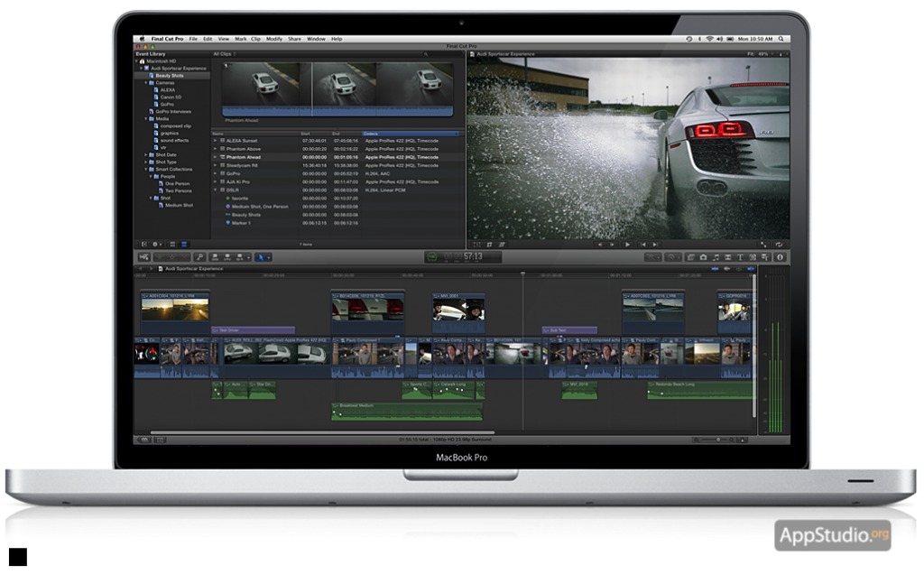
Task: Play the clip in the viewer
Action: pos(628,245)
